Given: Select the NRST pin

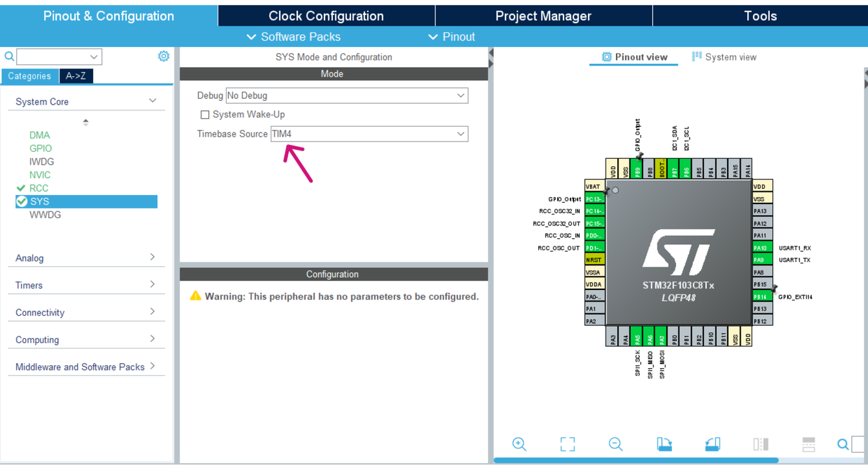Looking at the screenshot, I should click(x=595, y=260).
